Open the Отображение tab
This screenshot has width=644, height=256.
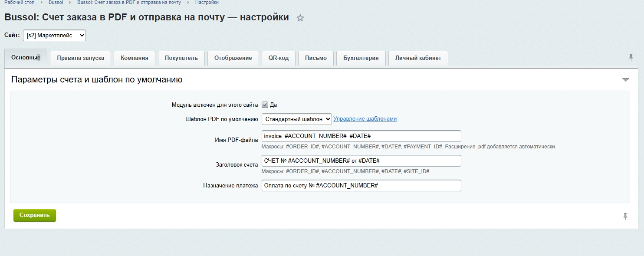click(233, 58)
